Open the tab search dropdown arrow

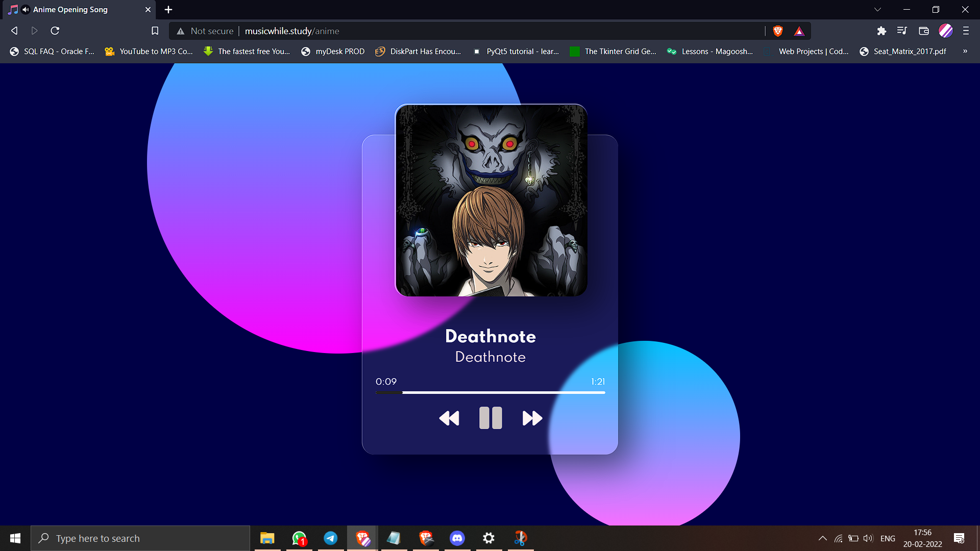(877, 10)
